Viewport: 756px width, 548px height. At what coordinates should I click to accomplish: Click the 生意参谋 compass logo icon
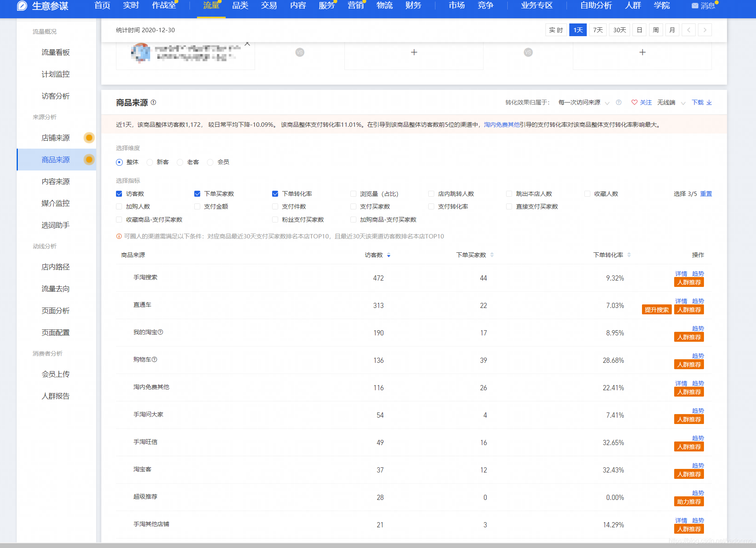click(x=22, y=6)
